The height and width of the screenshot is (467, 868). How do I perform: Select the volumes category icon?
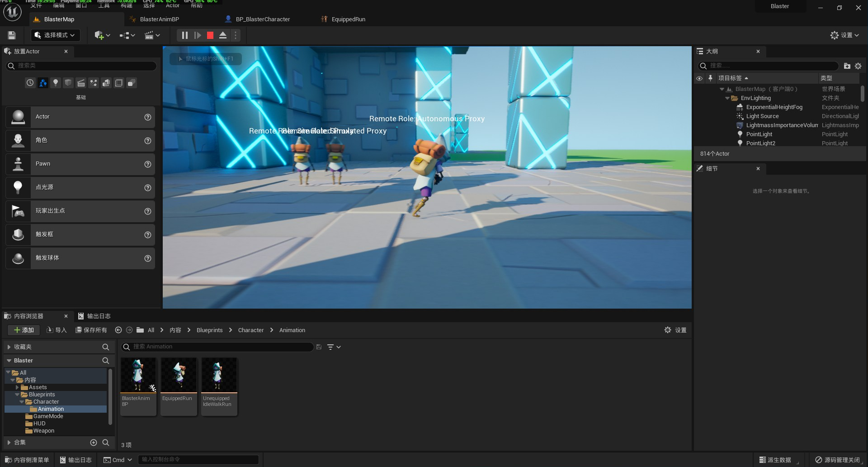[x=119, y=83]
